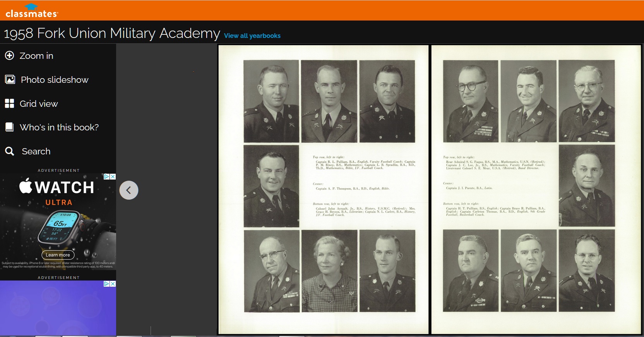The width and height of the screenshot is (644, 337).
Task: Go to previous page with left arrow
Action: pyautogui.click(x=129, y=190)
